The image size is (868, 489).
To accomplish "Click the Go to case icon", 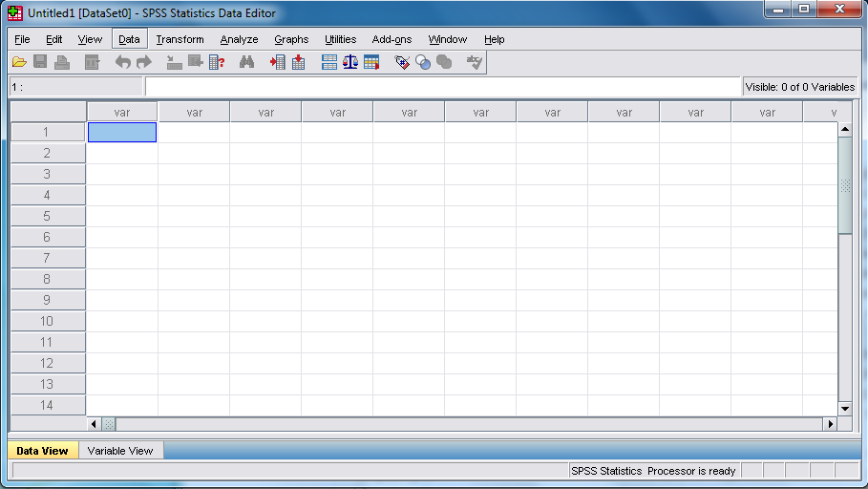I will [x=175, y=62].
